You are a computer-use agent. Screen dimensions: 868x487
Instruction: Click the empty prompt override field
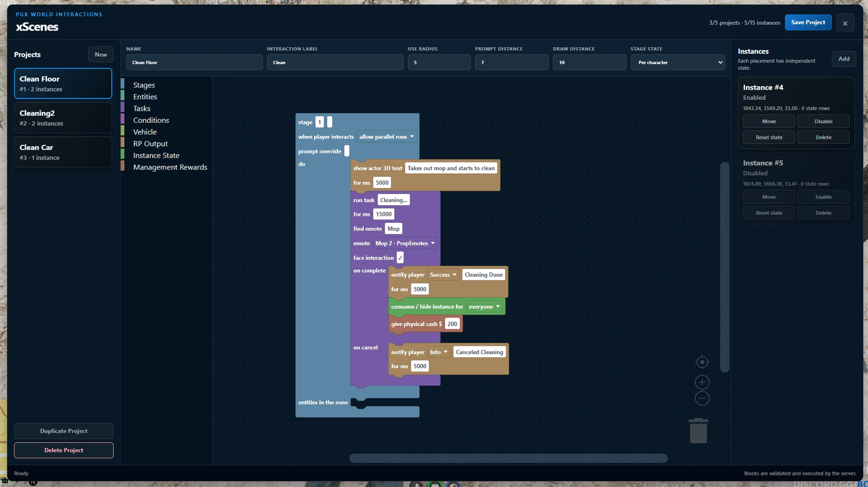pyautogui.click(x=346, y=151)
